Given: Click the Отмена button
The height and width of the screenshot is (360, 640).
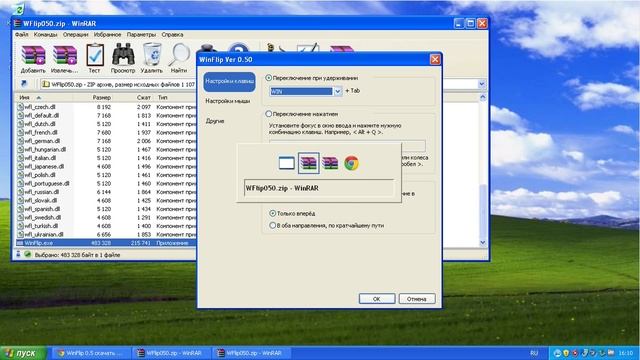Looking at the screenshot, I should [417, 299].
